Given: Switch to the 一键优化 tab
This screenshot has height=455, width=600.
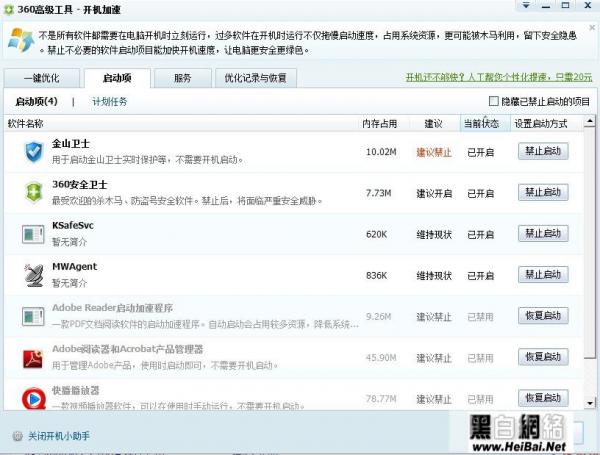Looking at the screenshot, I should point(40,77).
